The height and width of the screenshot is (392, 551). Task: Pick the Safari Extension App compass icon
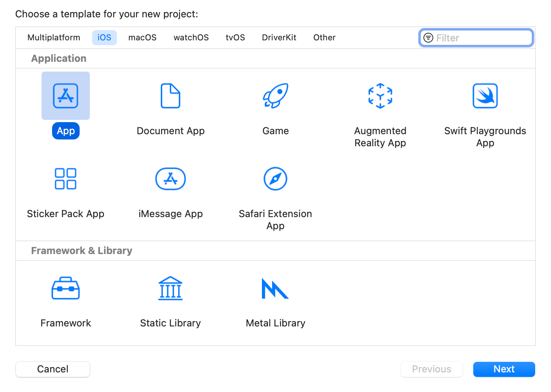click(x=275, y=179)
